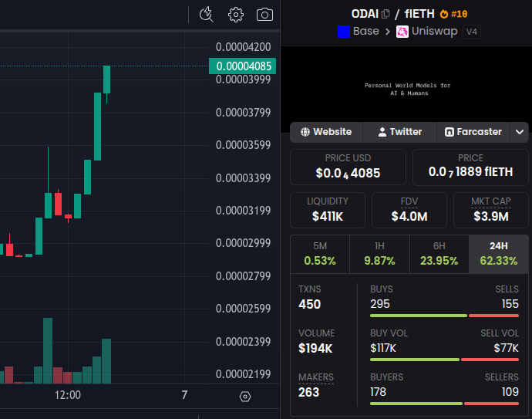Click the VOLUME value $194K
This screenshot has height=419, width=532.
coord(315,348)
